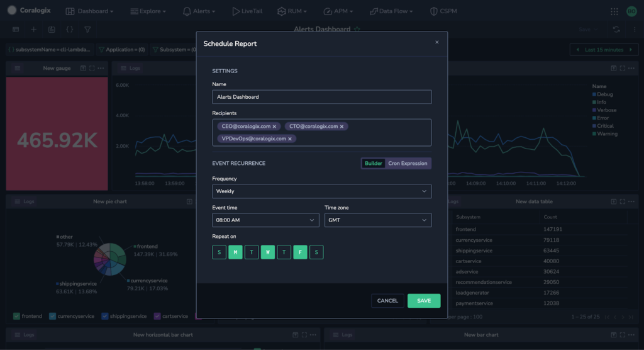Image resolution: width=644 pixels, height=350 pixels.
Task: Open New gauge widget options menu
Action: [x=101, y=68]
